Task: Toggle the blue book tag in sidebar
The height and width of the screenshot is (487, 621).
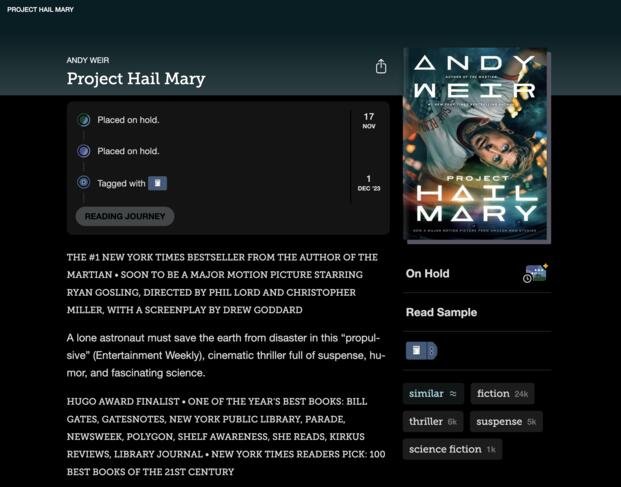Action: pyautogui.click(x=416, y=351)
